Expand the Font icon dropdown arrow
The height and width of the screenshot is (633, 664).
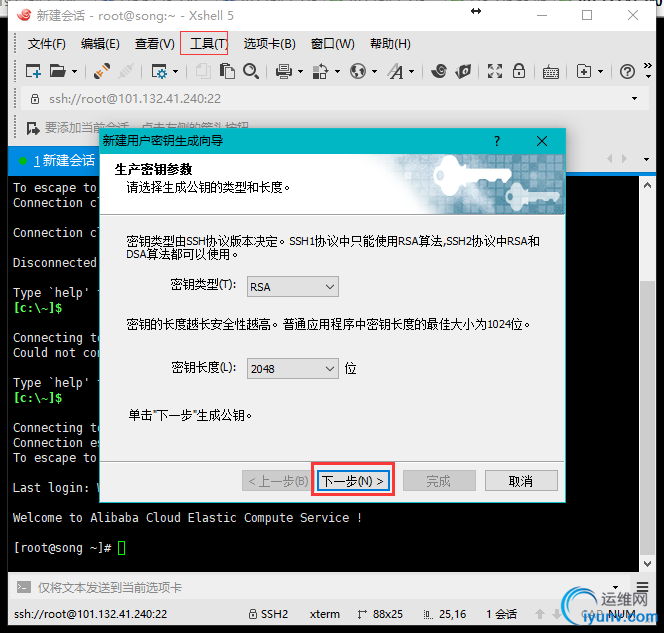[412, 72]
